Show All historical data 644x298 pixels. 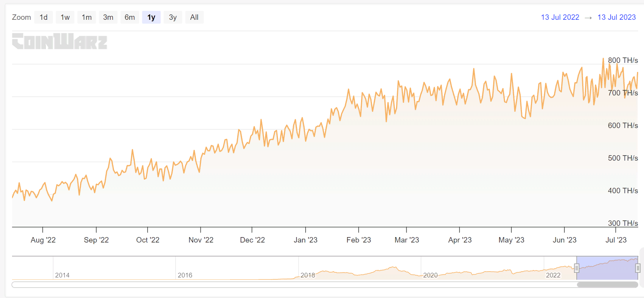click(x=194, y=17)
